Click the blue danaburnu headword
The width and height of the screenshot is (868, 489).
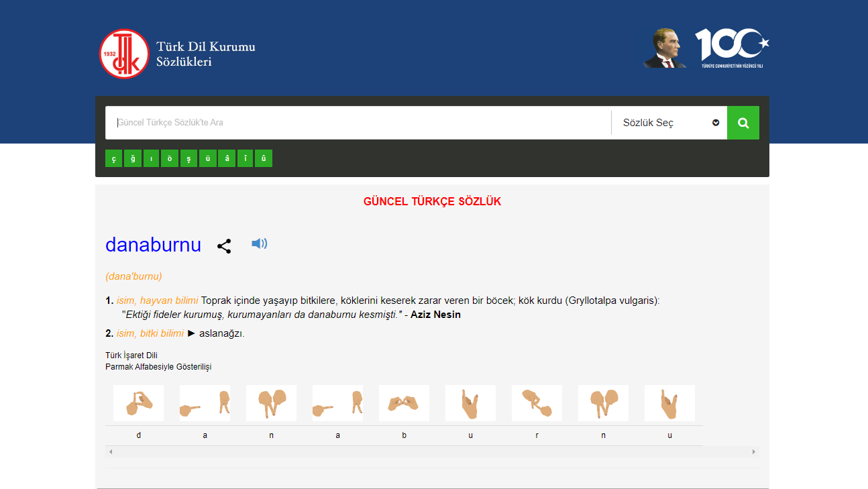pyautogui.click(x=153, y=245)
